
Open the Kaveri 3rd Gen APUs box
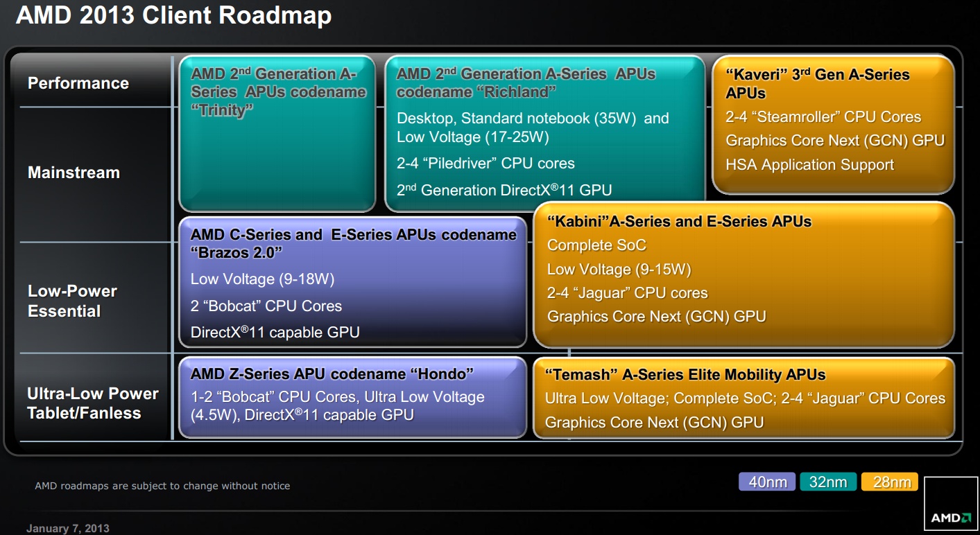(832, 125)
